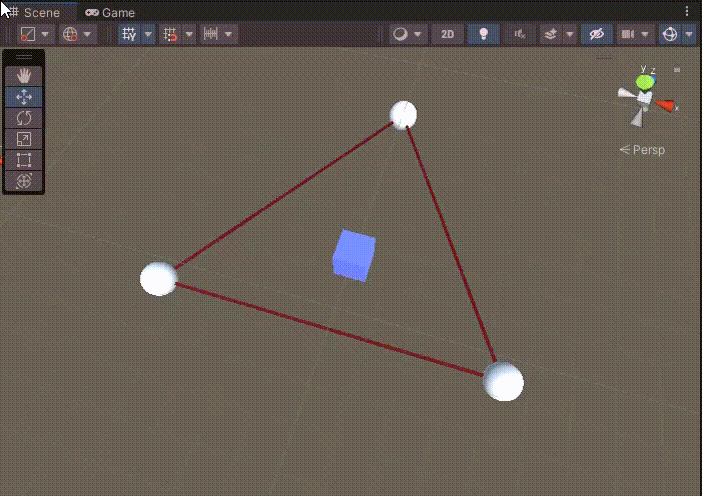The height and width of the screenshot is (496, 702).
Task: Switch to the Game tab
Action: [x=110, y=13]
